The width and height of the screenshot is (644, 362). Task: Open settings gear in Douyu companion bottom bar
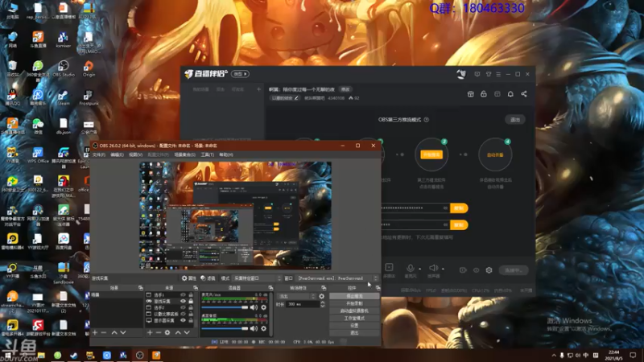click(489, 270)
